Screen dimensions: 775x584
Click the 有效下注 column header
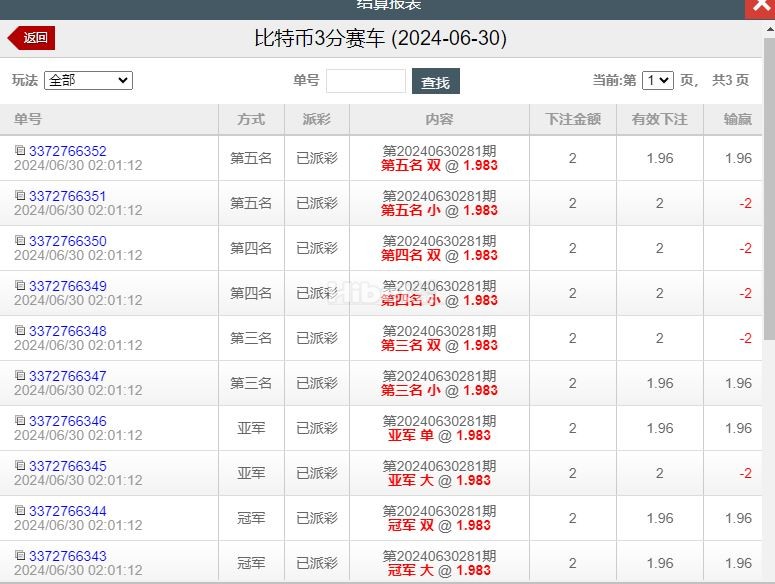[x=659, y=119]
